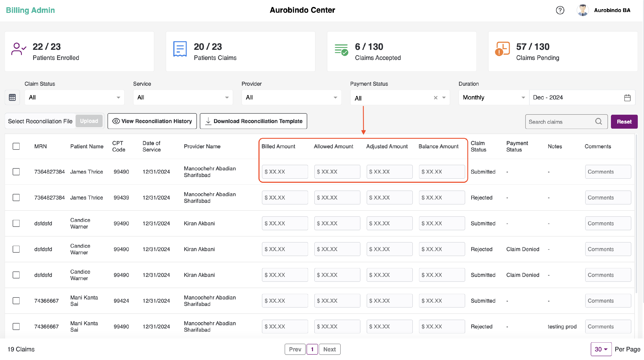Click the first row's Billed Amount field
The height and width of the screenshot is (360, 644).
coord(285,172)
